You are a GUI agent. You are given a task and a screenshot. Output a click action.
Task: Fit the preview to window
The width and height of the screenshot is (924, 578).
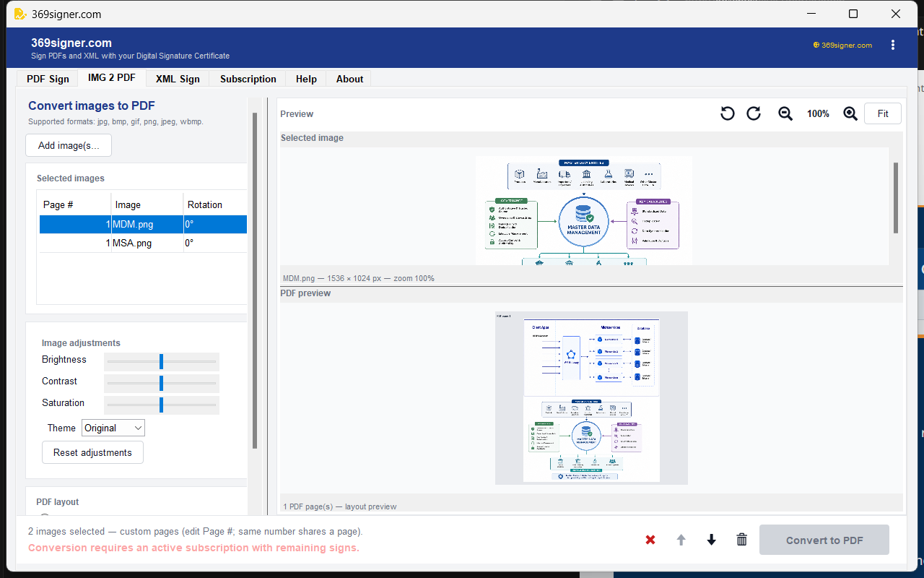pyautogui.click(x=883, y=113)
